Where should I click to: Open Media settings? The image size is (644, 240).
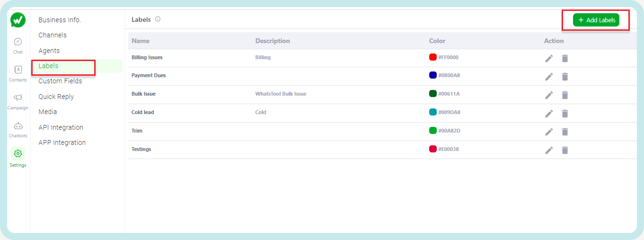tap(48, 112)
